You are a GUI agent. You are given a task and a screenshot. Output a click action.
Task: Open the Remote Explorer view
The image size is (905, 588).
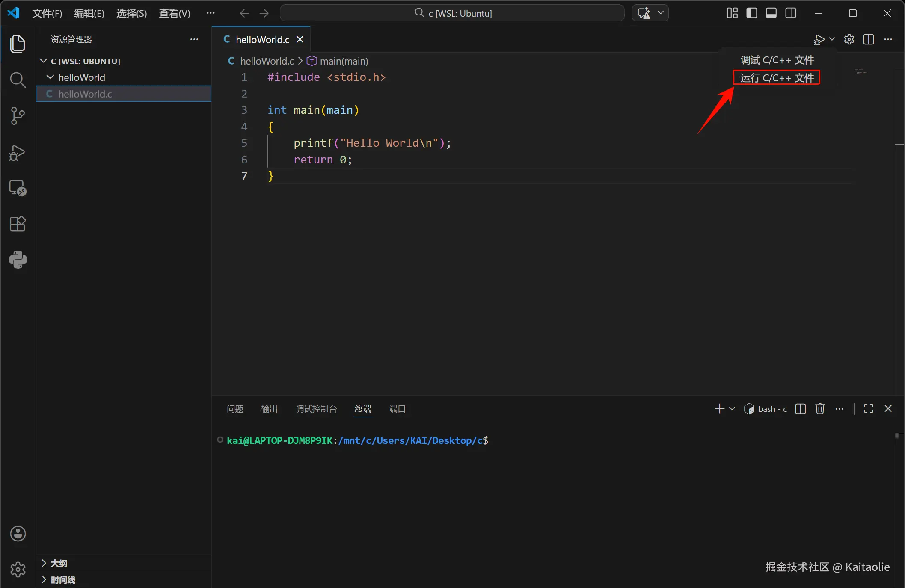point(18,188)
